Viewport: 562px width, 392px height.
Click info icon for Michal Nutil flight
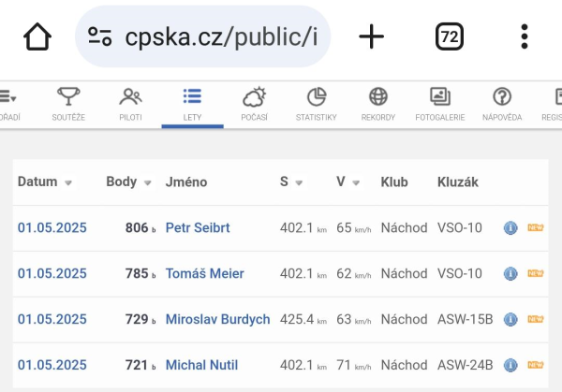point(510,365)
